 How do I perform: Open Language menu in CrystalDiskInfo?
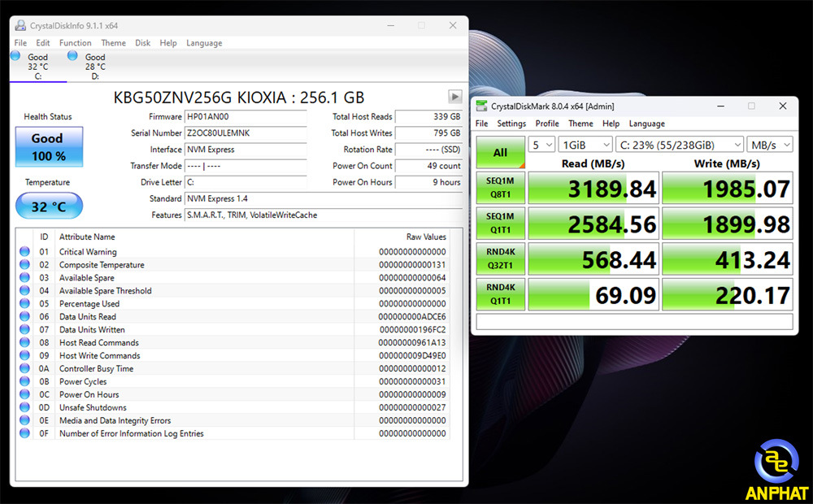point(204,43)
